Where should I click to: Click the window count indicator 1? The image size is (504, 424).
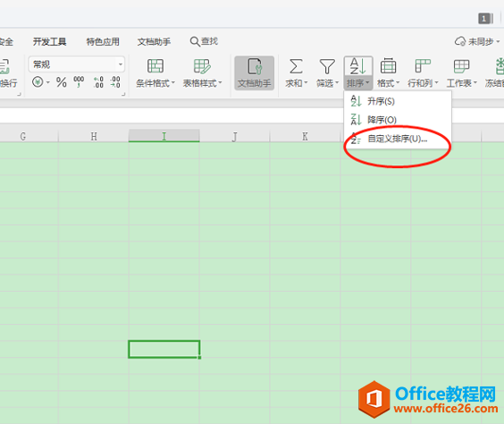485,18
